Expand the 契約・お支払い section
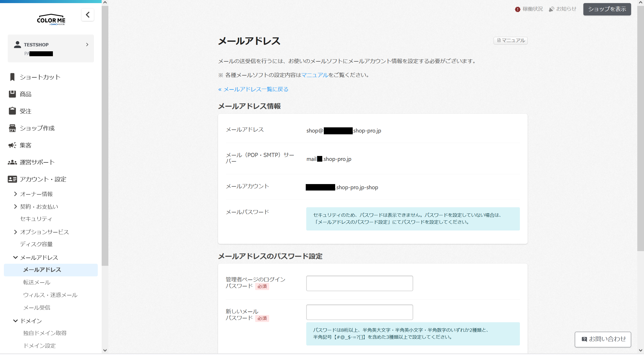644x355 pixels. click(39, 207)
